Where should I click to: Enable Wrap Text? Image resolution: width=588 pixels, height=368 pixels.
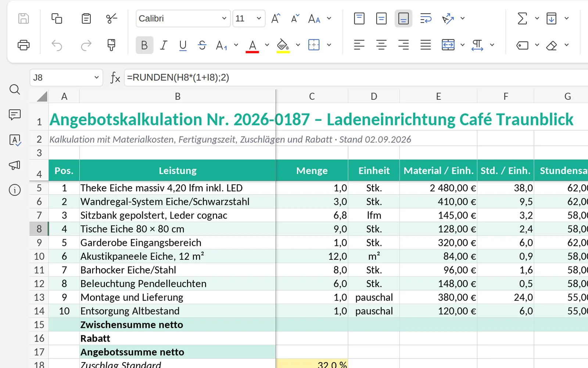click(x=426, y=18)
